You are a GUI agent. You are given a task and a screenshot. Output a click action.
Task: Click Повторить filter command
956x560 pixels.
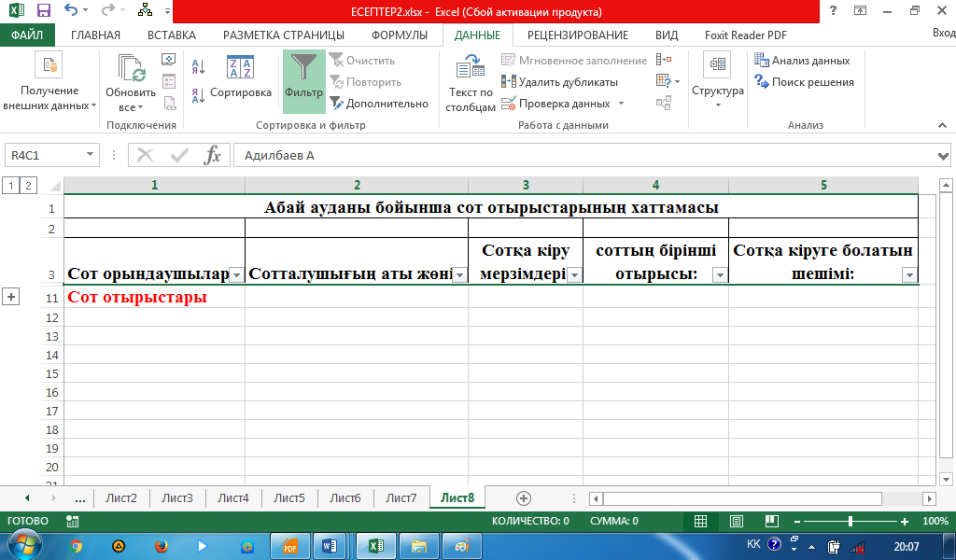click(x=365, y=81)
